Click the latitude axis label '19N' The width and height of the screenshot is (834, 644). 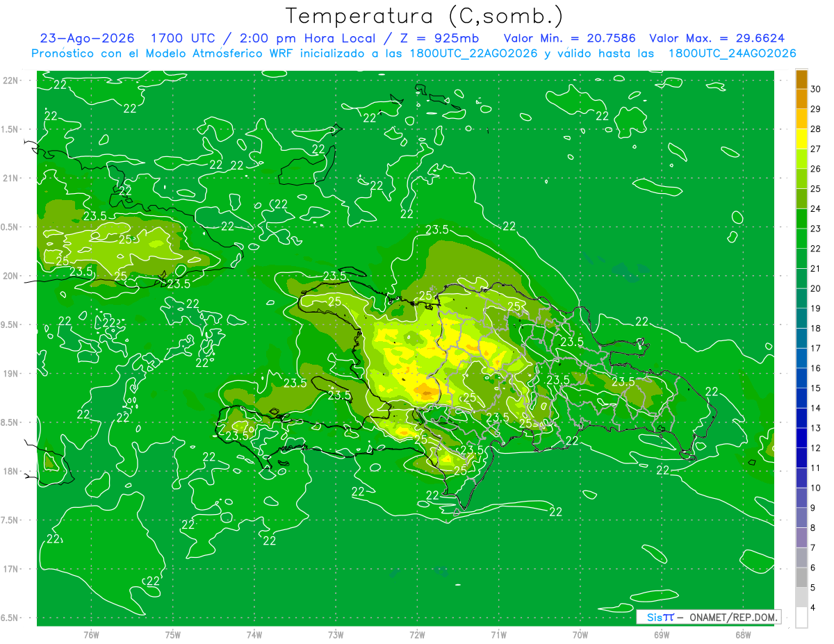(x=11, y=373)
